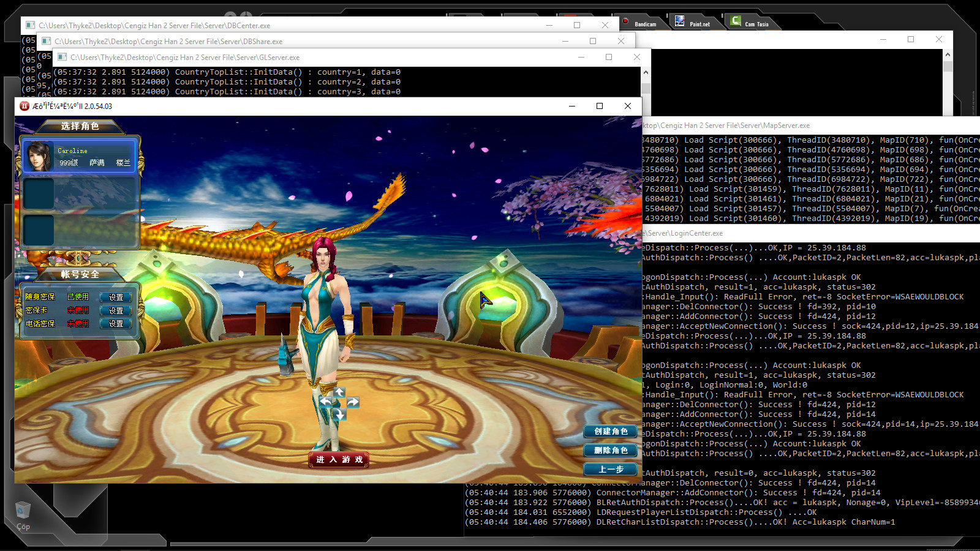
Task: Minimize the game client window
Action: (x=572, y=106)
